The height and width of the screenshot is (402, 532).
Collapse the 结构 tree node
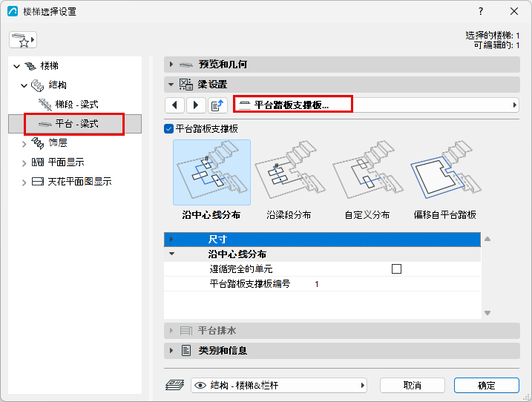point(24,85)
